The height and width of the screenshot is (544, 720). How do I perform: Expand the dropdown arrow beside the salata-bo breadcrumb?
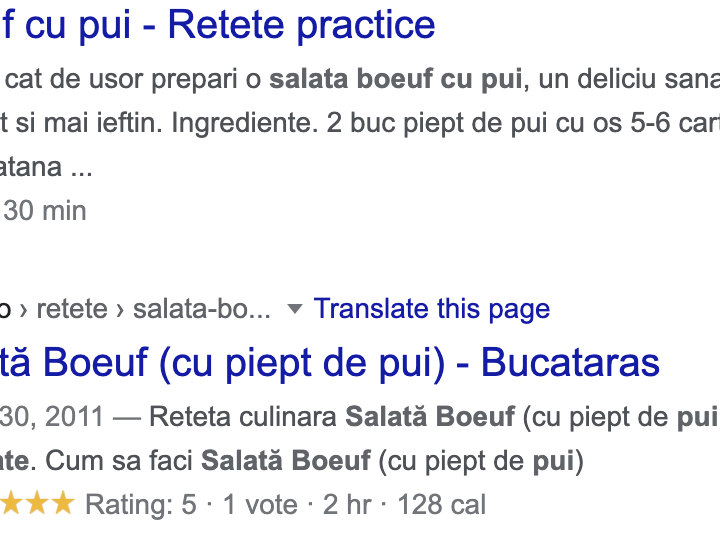pyautogui.click(x=294, y=309)
